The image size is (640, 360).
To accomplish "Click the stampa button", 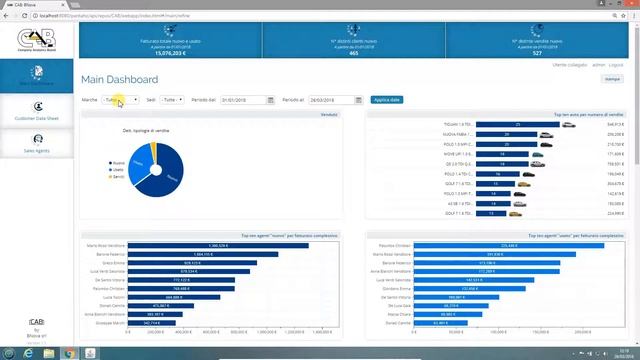I will pos(612,79).
